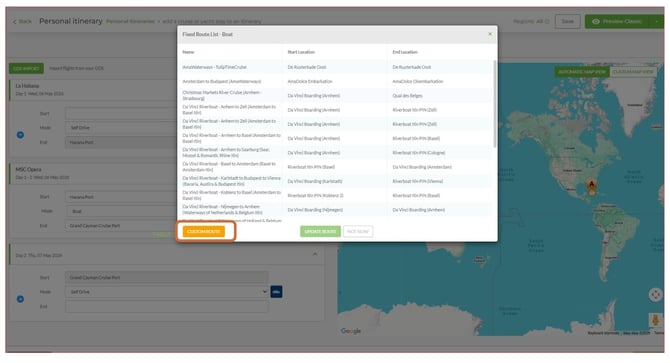Click the La Habana Start input field
This screenshot has height=363, width=670.
pos(121,114)
